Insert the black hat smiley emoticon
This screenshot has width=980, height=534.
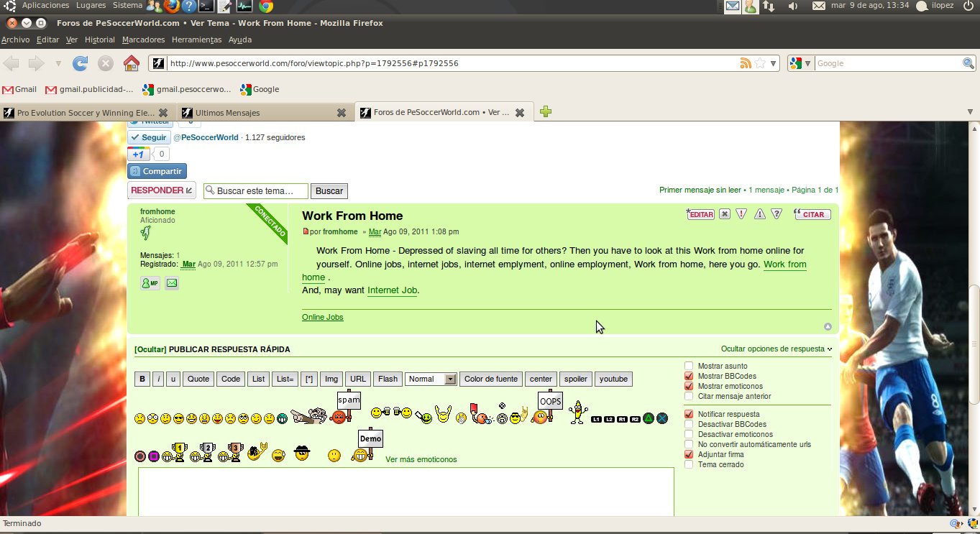pyautogui.click(x=303, y=454)
